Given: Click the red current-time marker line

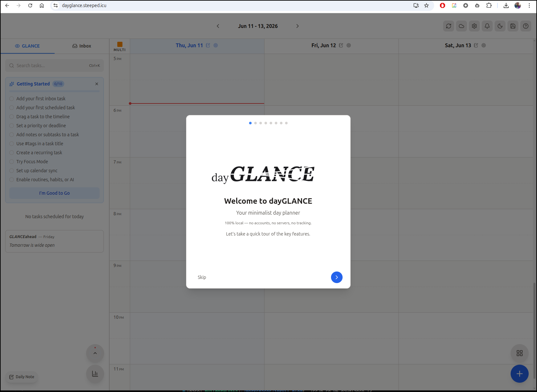Looking at the screenshot, I should (x=197, y=103).
